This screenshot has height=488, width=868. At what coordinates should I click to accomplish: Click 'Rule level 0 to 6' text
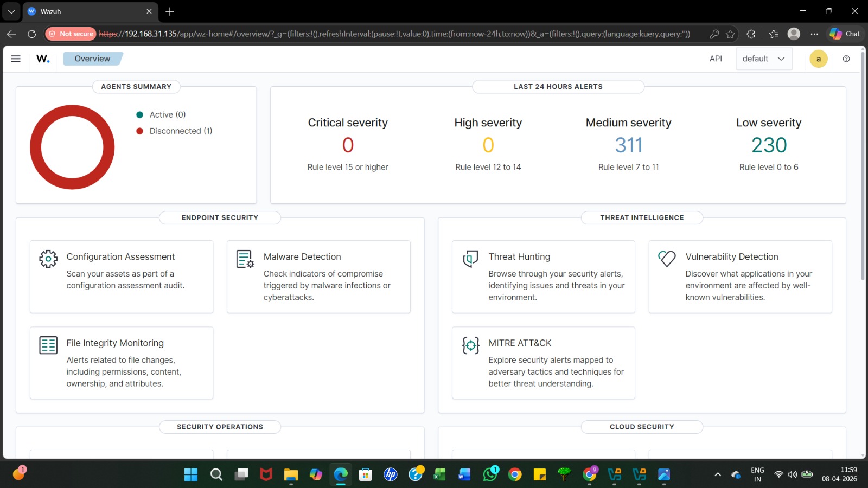tap(769, 167)
